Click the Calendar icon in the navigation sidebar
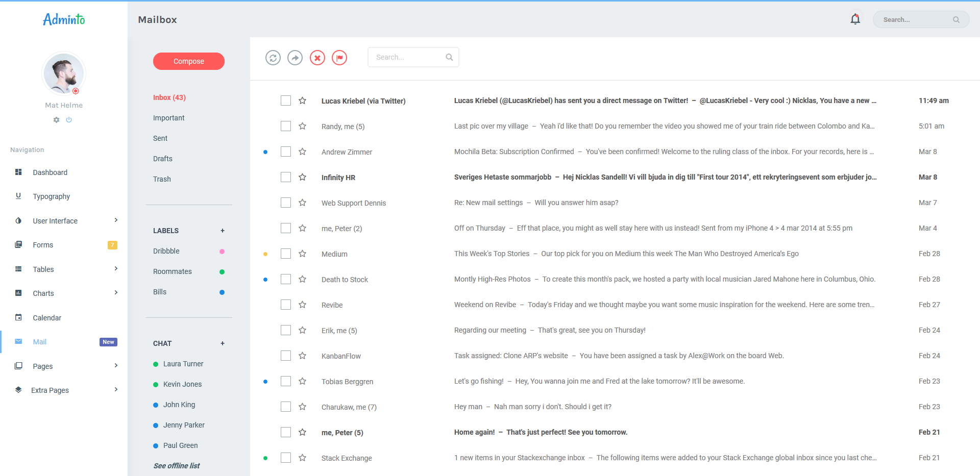This screenshot has width=980, height=476. [x=18, y=317]
